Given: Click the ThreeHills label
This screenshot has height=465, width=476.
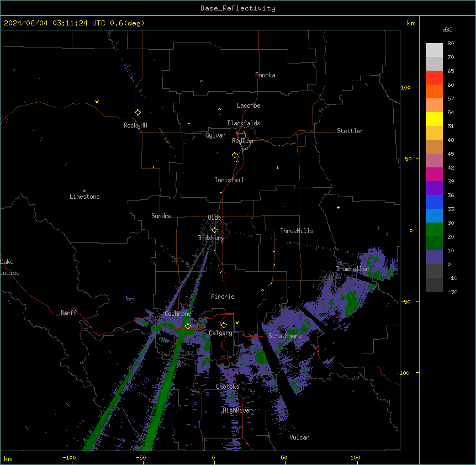Looking at the screenshot, I should pos(297,231).
